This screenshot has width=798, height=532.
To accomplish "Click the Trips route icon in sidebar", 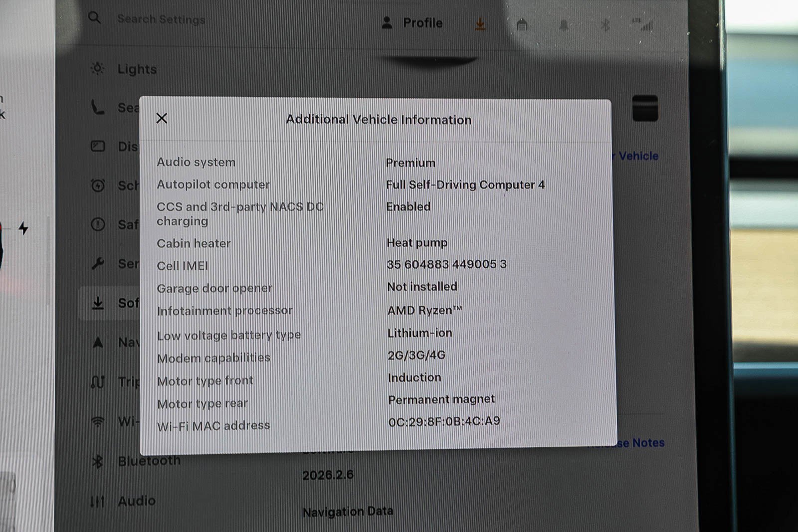I will (98, 381).
